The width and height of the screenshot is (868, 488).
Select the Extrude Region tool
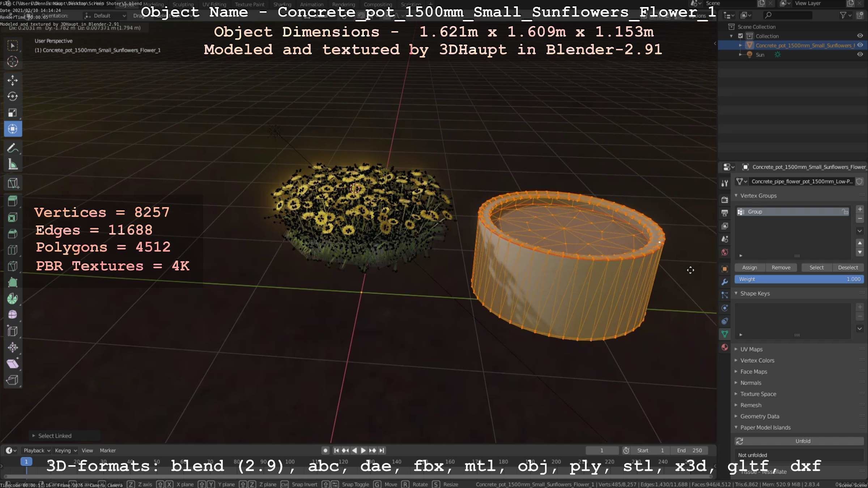tap(13, 201)
